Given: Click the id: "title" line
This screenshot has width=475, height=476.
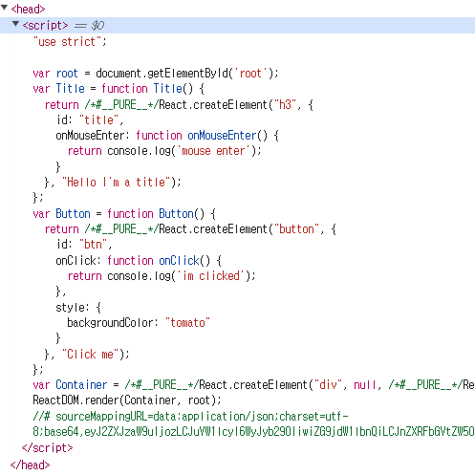Looking at the screenshot, I should point(90,120).
